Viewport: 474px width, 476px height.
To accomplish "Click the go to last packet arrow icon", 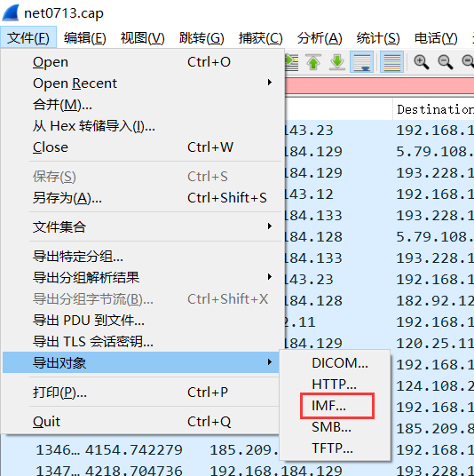I will [337, 62].
